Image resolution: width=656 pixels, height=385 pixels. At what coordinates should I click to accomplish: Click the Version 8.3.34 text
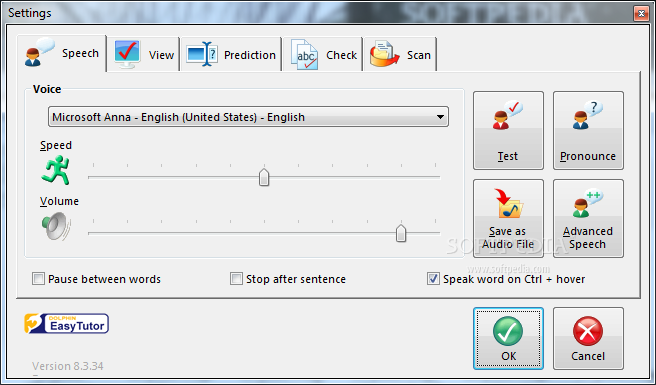[68, 366]
